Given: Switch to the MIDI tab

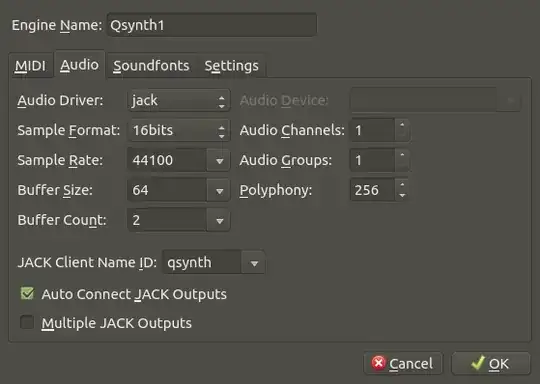Looking at the screenshot, I should point(31,65).
